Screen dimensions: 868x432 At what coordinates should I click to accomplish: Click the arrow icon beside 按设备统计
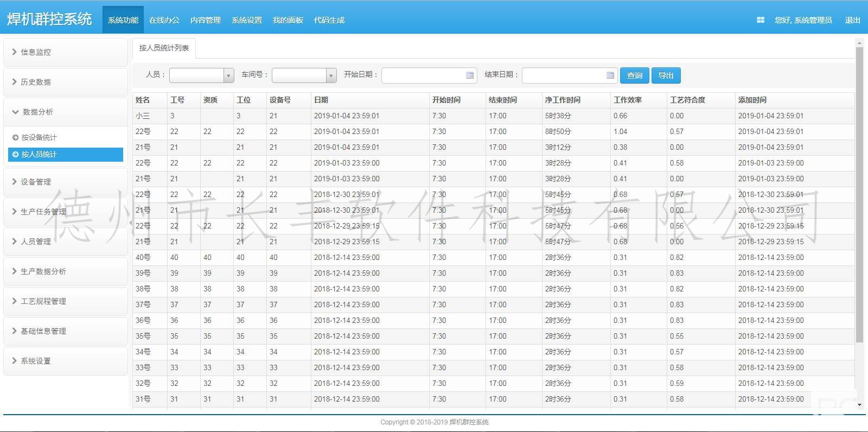tap(15, 137)
